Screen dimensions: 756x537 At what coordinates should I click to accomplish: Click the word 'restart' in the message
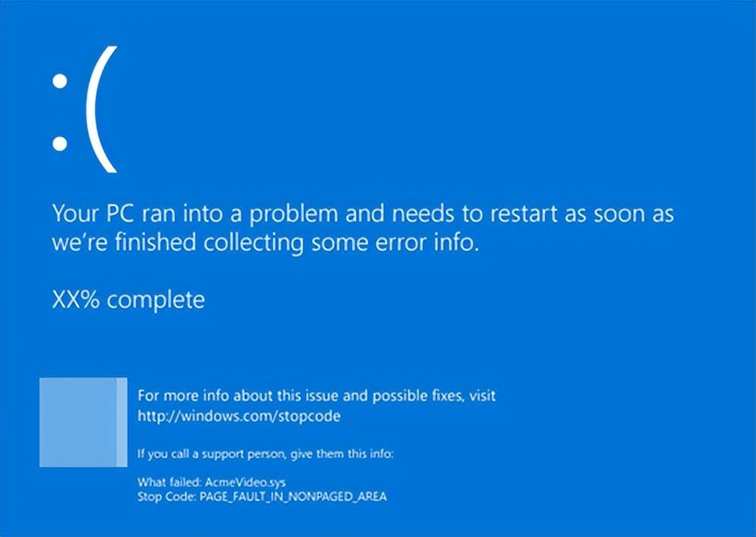click(524, 214)
